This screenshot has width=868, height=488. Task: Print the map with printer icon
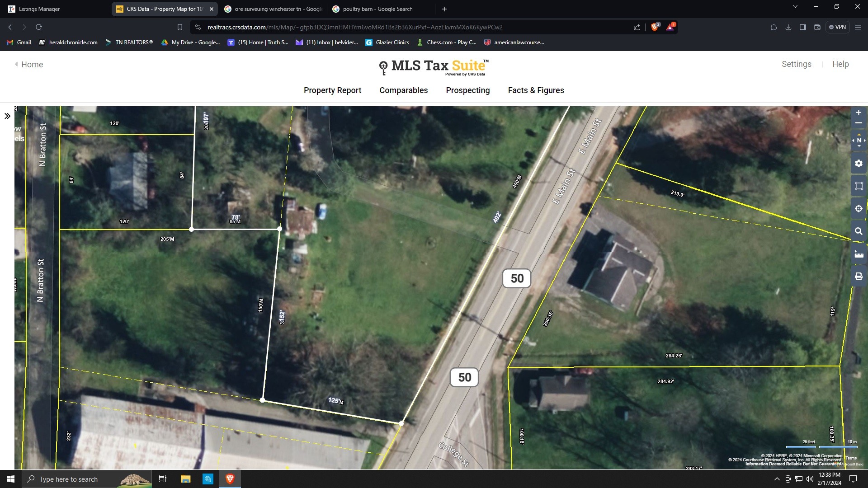[859, 277]
